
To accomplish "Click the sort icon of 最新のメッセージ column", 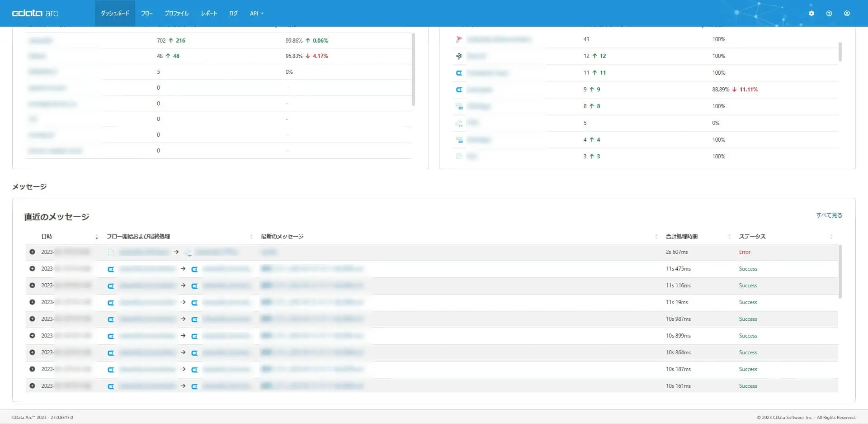I will point(656,237).
